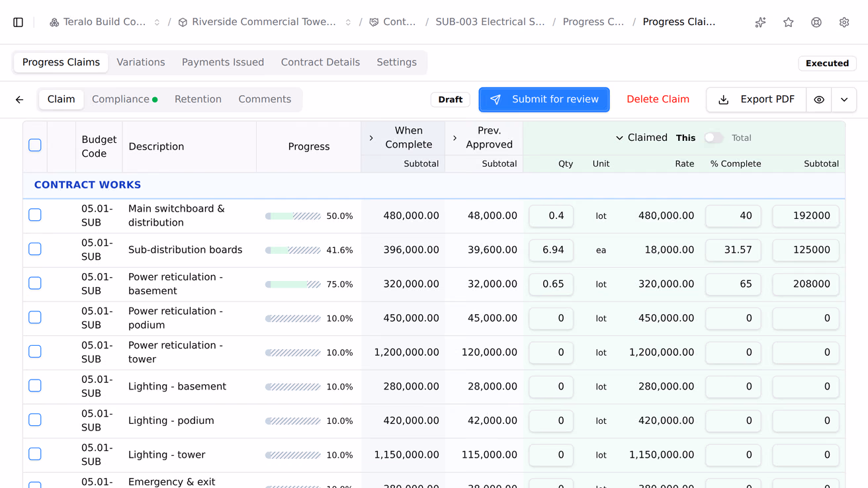The width and height of the screenshot is (868, 488).
Task: Star this page as favorite
Action: click(789, 22)
